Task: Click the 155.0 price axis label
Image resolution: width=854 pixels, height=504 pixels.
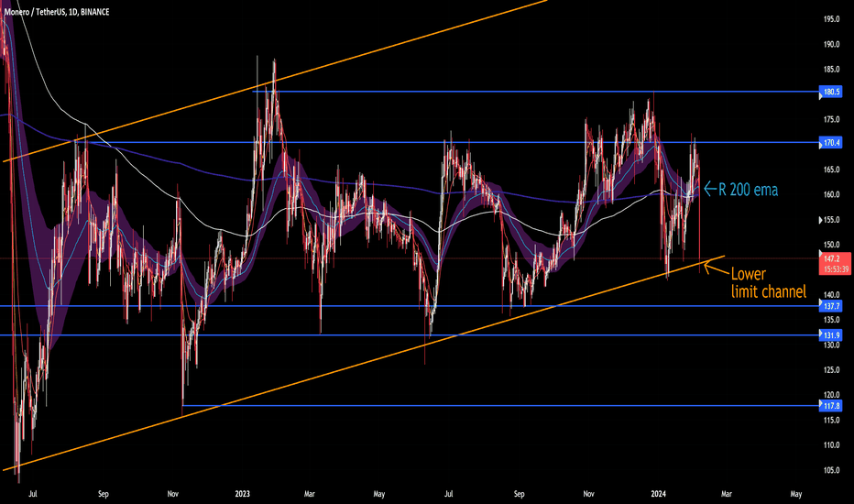Action: click(831, 220)
